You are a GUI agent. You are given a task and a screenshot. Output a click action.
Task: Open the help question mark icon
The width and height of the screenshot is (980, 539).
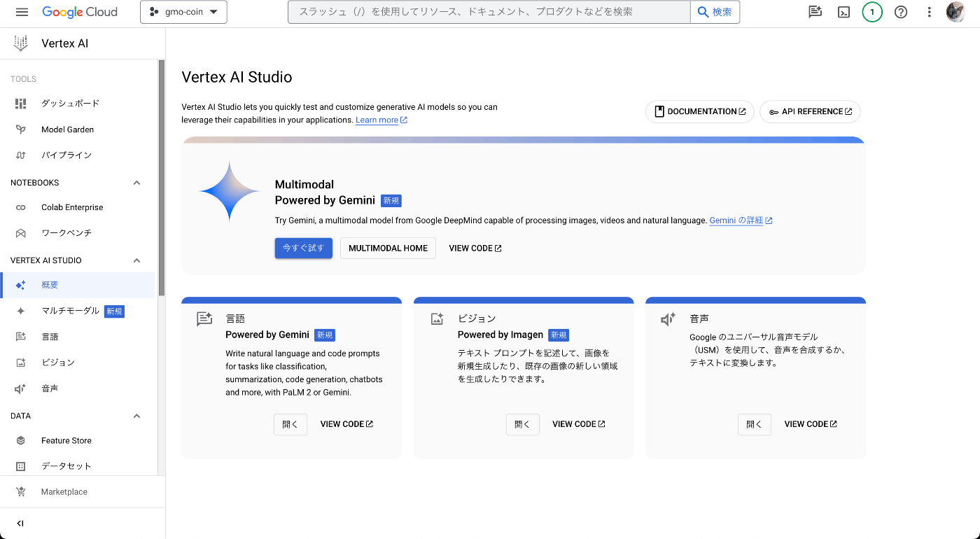901,12
